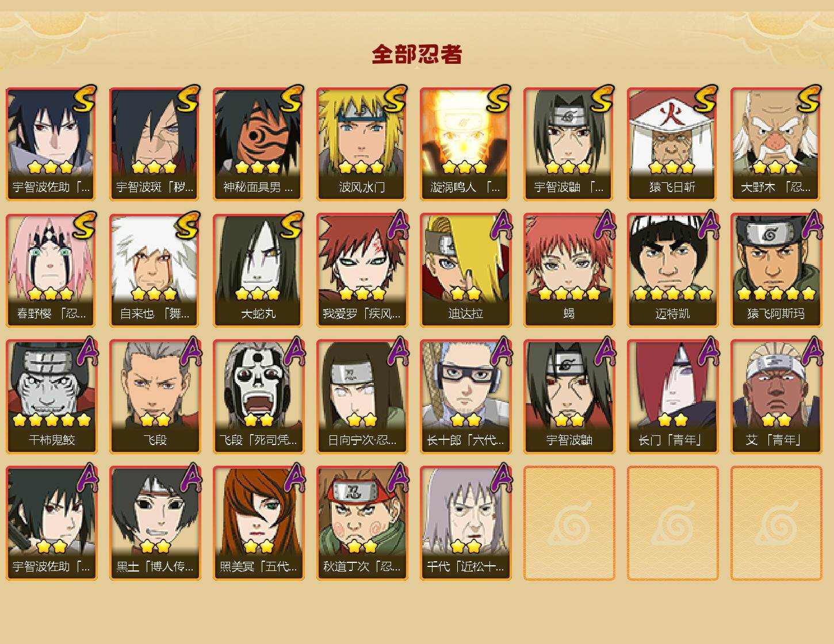
Task: Select the 干柿鬼鲛 ninja card
Action: click(51, 397)
